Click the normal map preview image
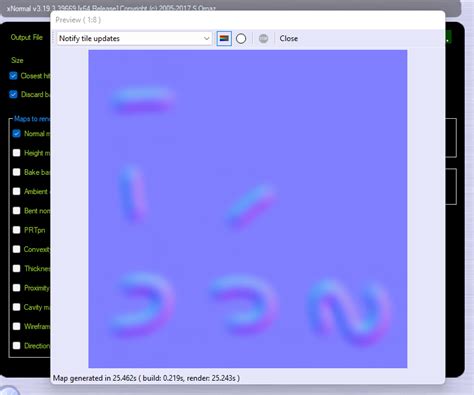Screen dimensions: 474x395 [248, 209]
